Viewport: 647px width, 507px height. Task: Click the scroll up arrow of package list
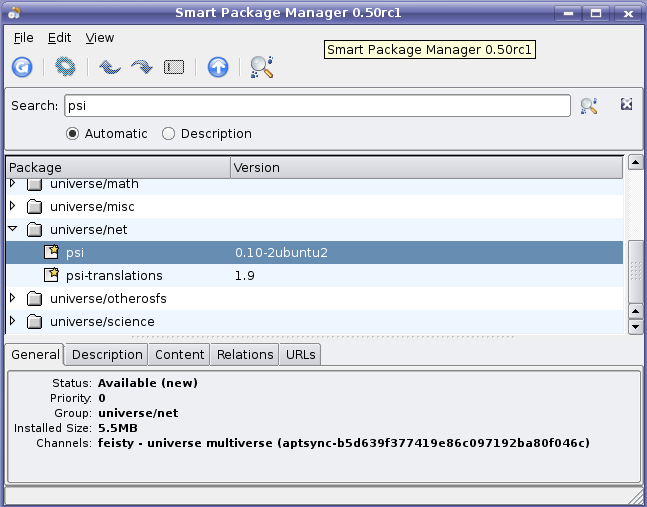click(x=635, y=163)
